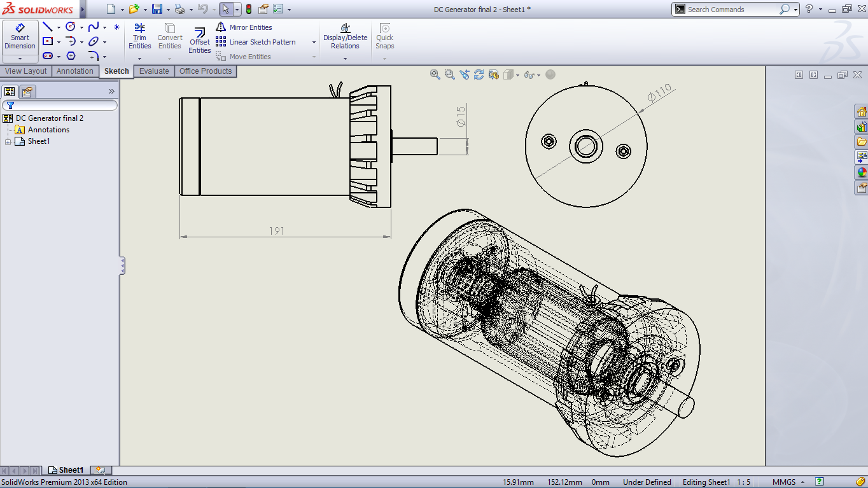This screenshot has width=868, height=488.
Task: Click the Display/Delete Relations button
Action: click(x=345, y=37)
